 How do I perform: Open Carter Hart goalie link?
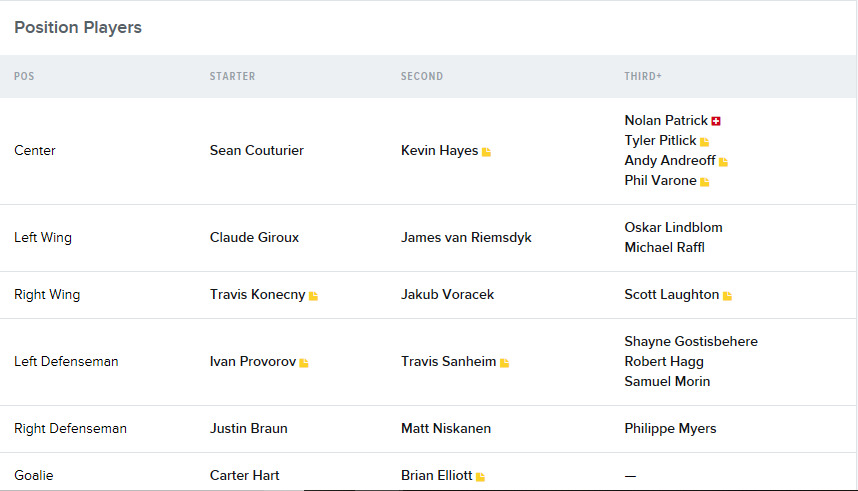(x=245, y=475)
